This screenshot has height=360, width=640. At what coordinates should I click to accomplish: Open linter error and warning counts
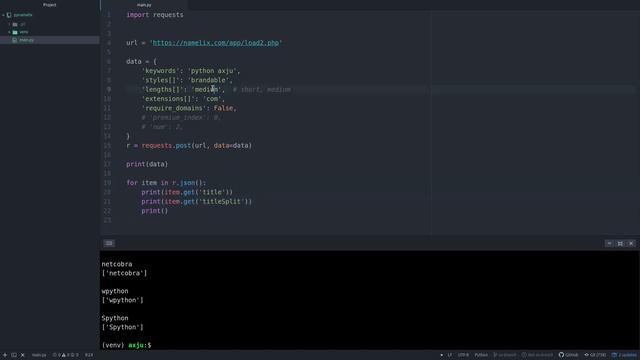pos(65,355)
